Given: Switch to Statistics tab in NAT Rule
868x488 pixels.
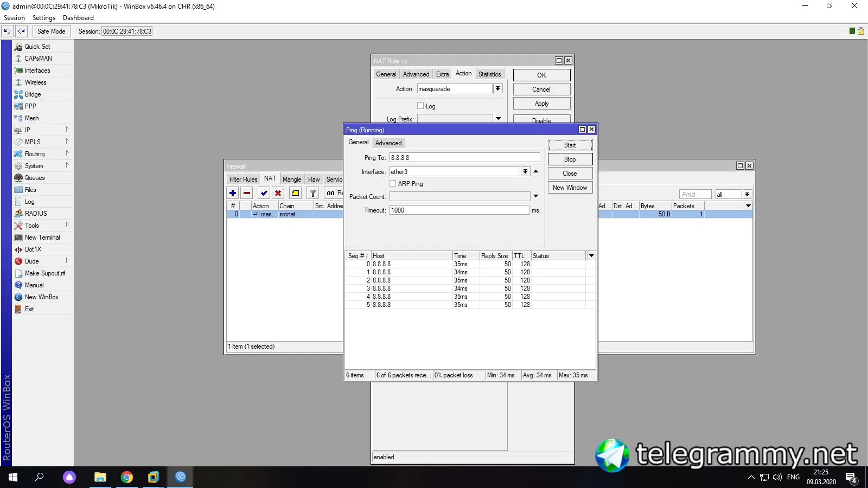Looking at the screenshot, I should (x=489, y=74).
